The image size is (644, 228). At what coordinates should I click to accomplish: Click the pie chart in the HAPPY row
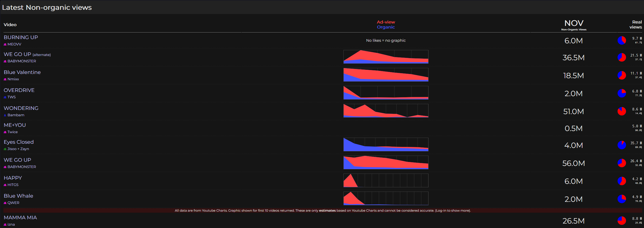622,181
